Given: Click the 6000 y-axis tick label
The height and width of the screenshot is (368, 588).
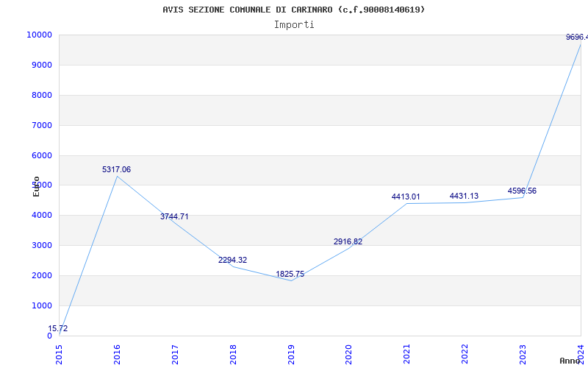Looking at the screenshot, I should 42,155.
